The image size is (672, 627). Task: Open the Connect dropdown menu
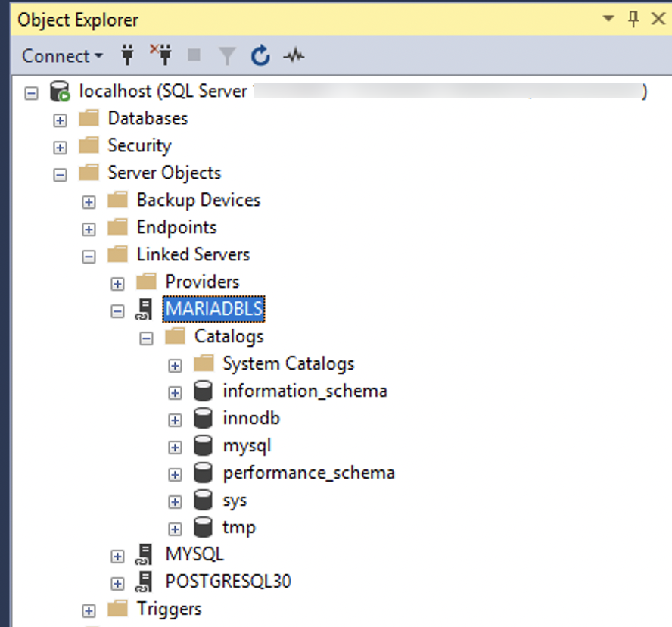point(62,56)
